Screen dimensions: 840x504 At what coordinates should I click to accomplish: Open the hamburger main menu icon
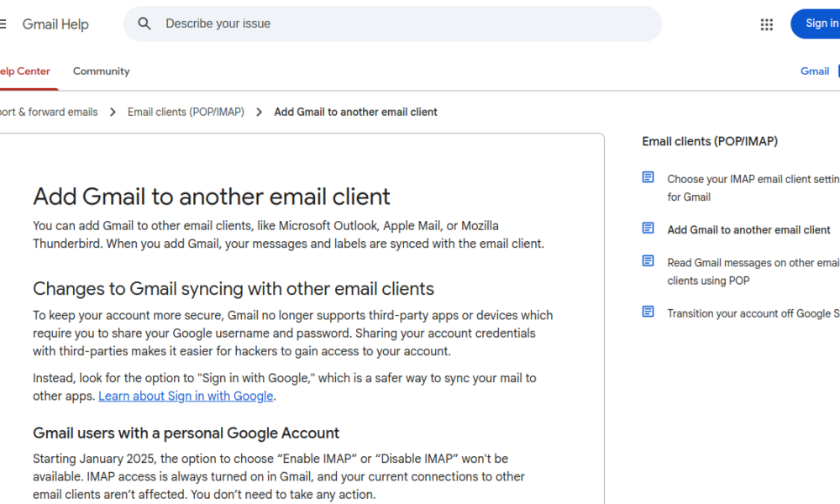pyautogui.click(x=3, y=24)
